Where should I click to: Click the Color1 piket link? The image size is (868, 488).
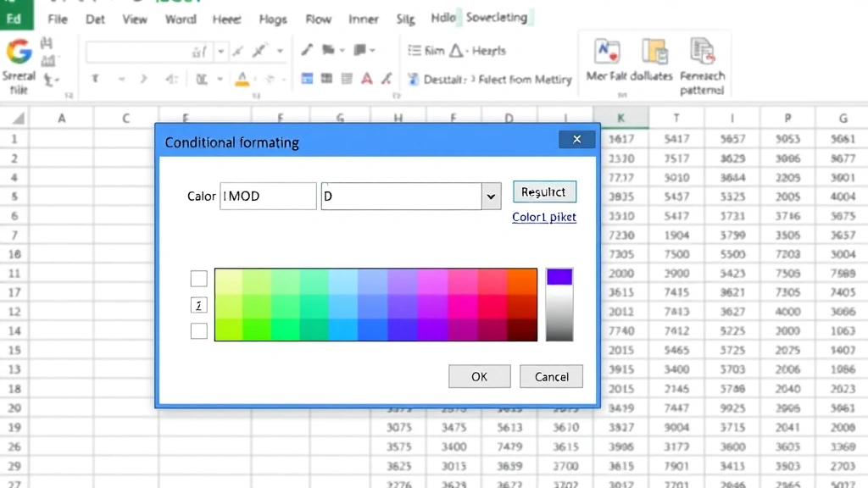(544, 217)
